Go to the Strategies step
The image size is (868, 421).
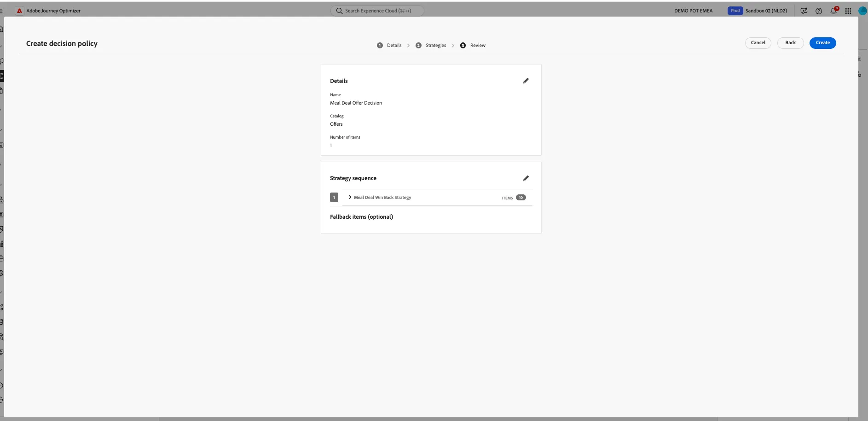pos(431,45)
